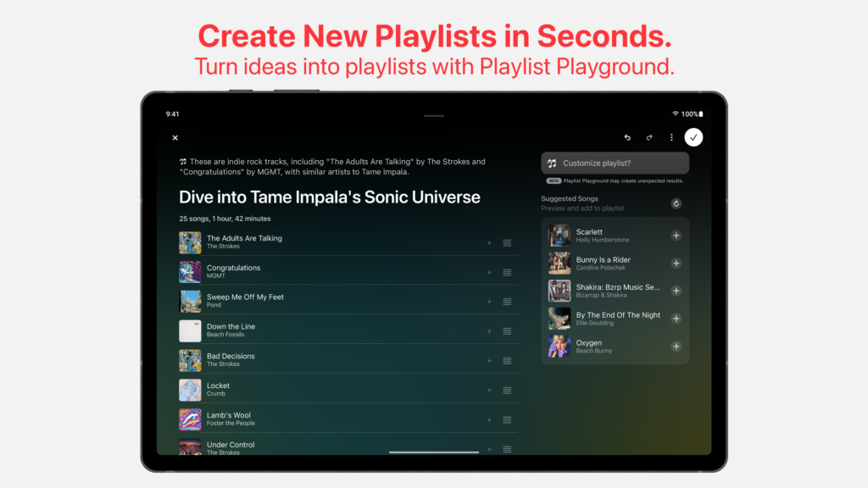This screenshot has width=868, height=488.
Task: Click the Scarlett song title
Action: click(x=589, y=232)
